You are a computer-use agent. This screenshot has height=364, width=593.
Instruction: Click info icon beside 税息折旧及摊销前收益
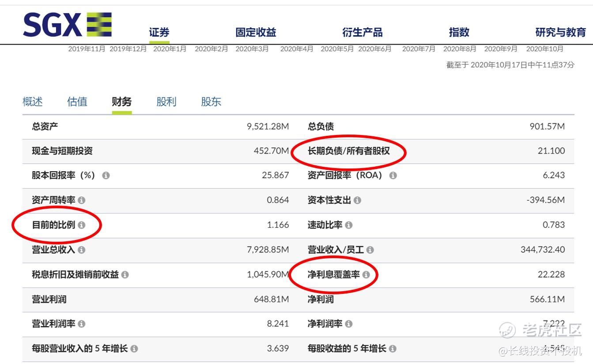point(125,275)
